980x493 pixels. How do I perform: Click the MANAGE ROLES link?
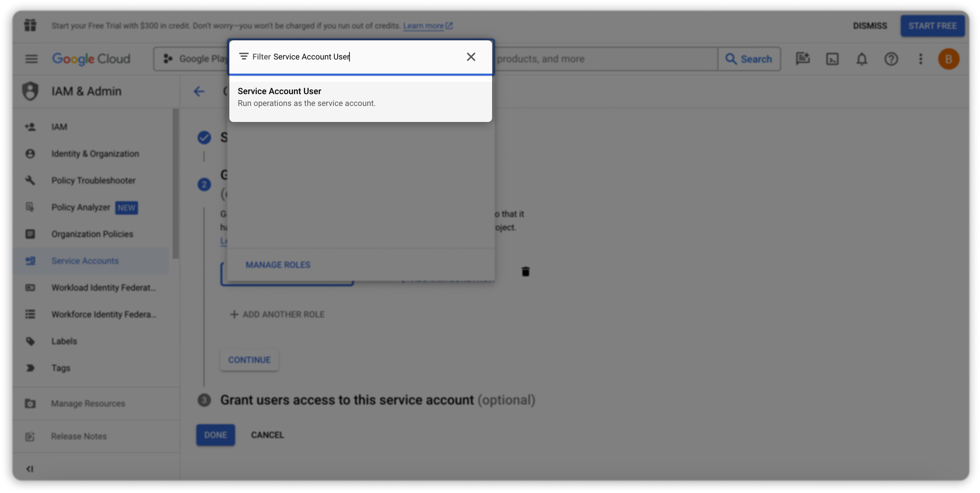point(278,265)
